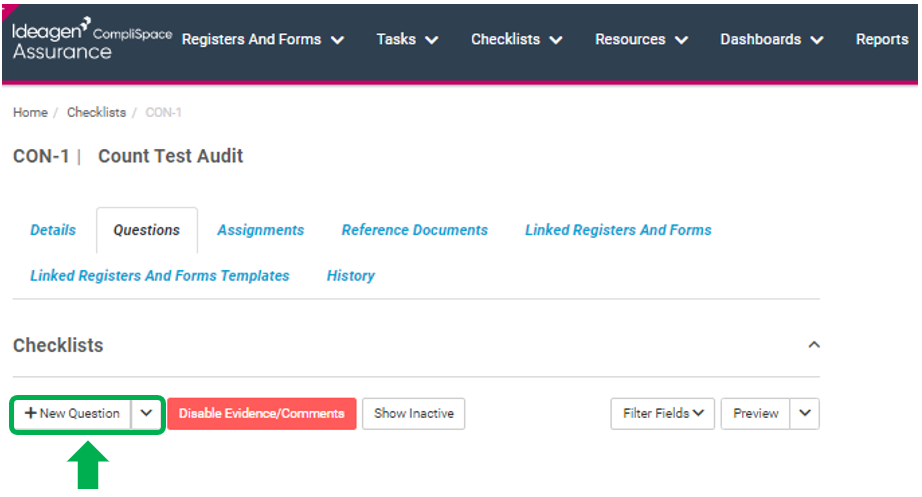The image size is (922, 497).
Task: Open the History tab
Action: 350,276
